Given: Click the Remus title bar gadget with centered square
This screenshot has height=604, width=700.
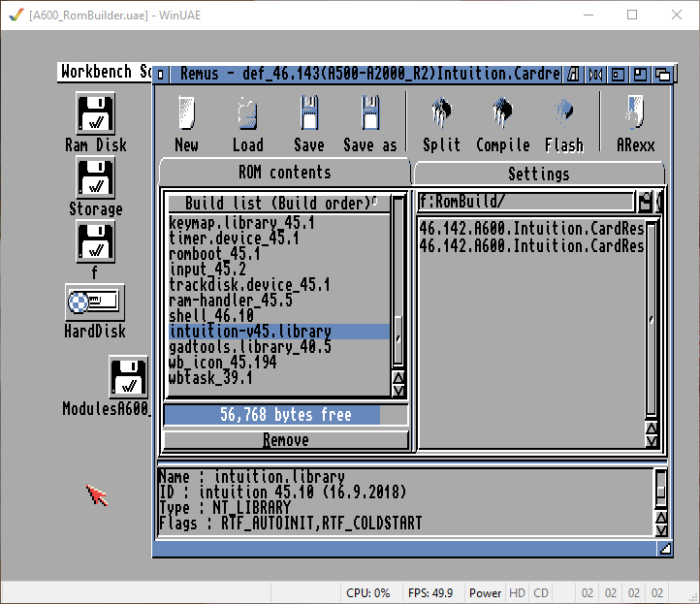Looking at the screenshot, I should tap(618, 74).
